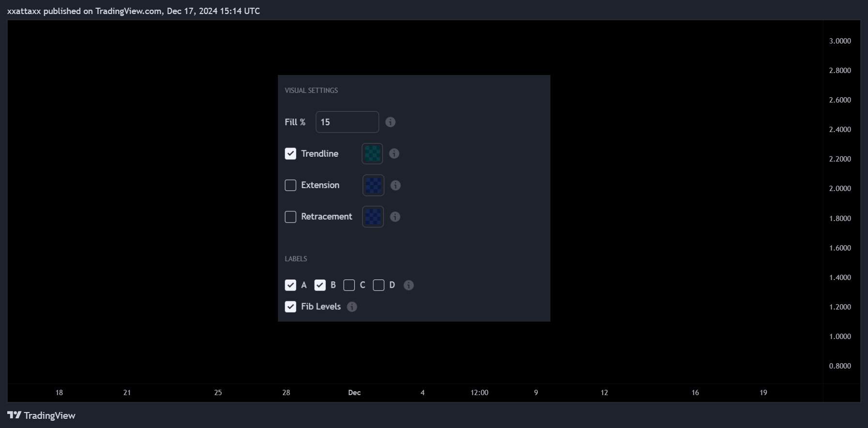The height and width of the screenshot is (428, 868).
Task: Click the publisher caption text at top
Action: [x=134, y=11]
